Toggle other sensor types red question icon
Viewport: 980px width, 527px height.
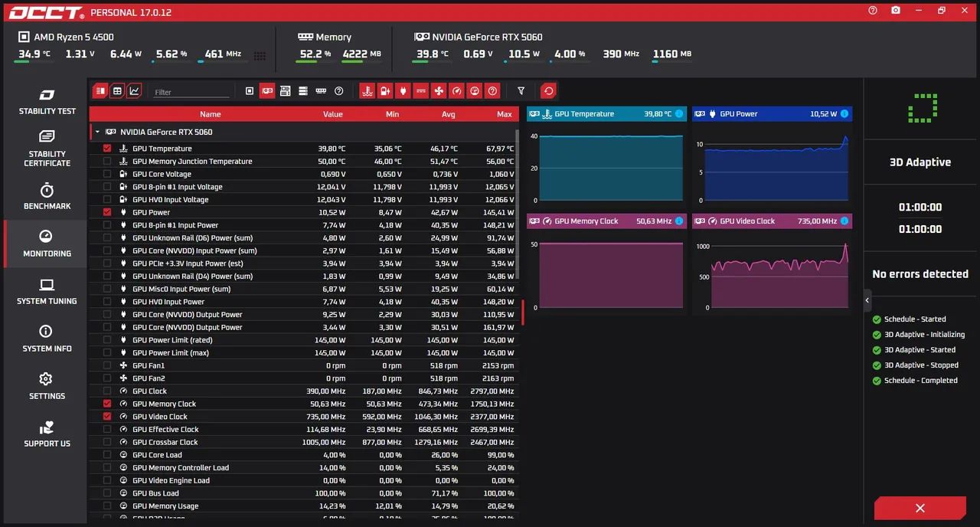click(492, 91)
